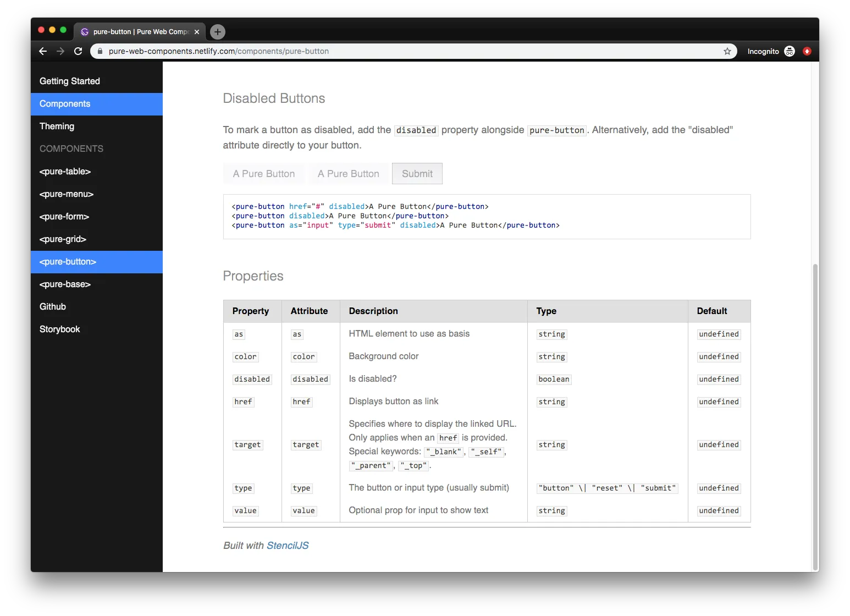Click inside the browser address bar
The width and height of the screenshot is (850, 616).
tap(385, 51)
